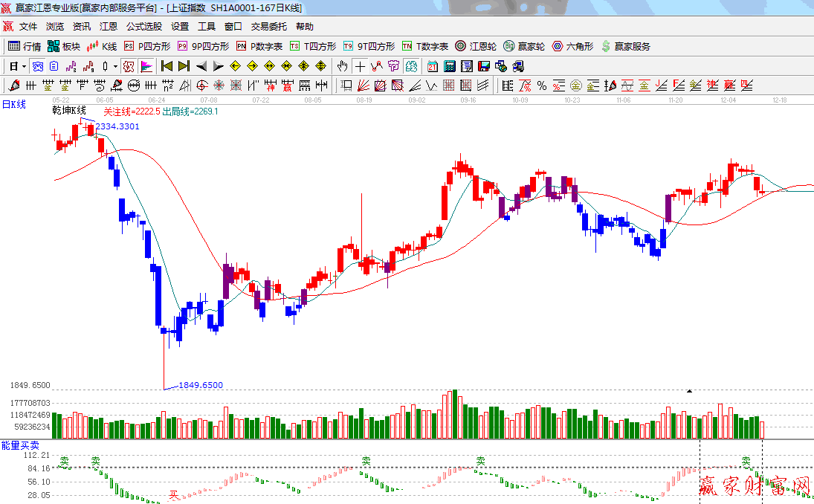Click the 07-08 date marker on the timeline

point(209,100)
